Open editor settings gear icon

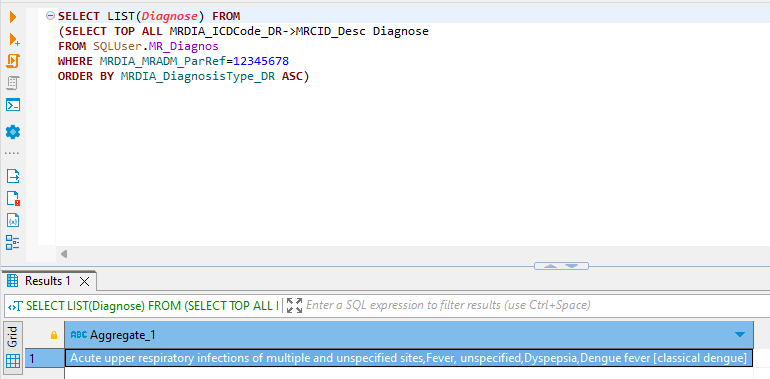[x=13, y=132]
